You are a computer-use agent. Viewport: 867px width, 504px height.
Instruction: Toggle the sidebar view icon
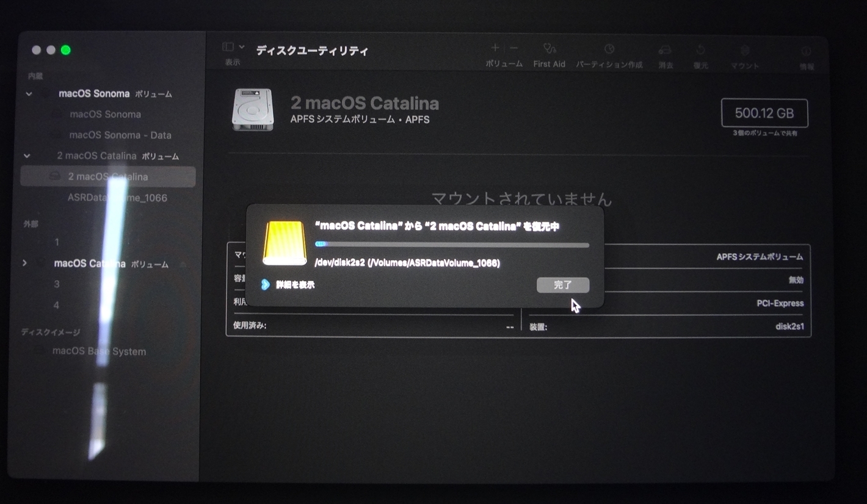tap(228, 47)
